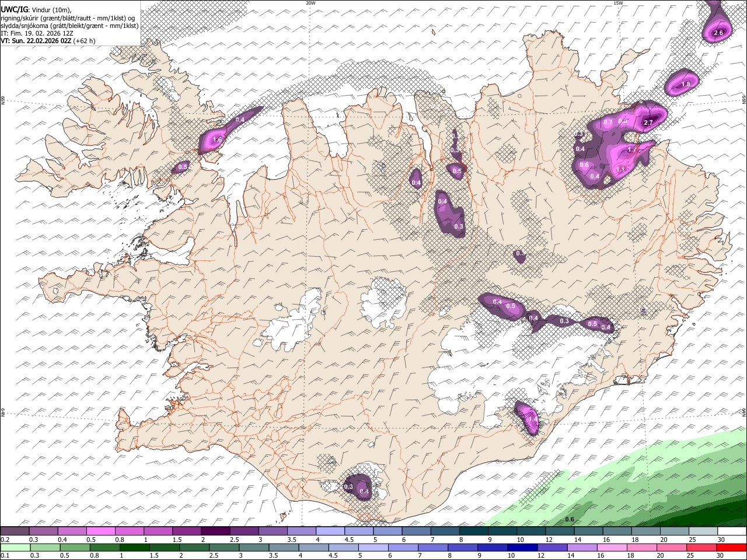Image resolution: width=747 pixels, height=560 pixels.
Task: Select the IT: Fim. 19. 02. 2026 12Z line
Action: 37,33
